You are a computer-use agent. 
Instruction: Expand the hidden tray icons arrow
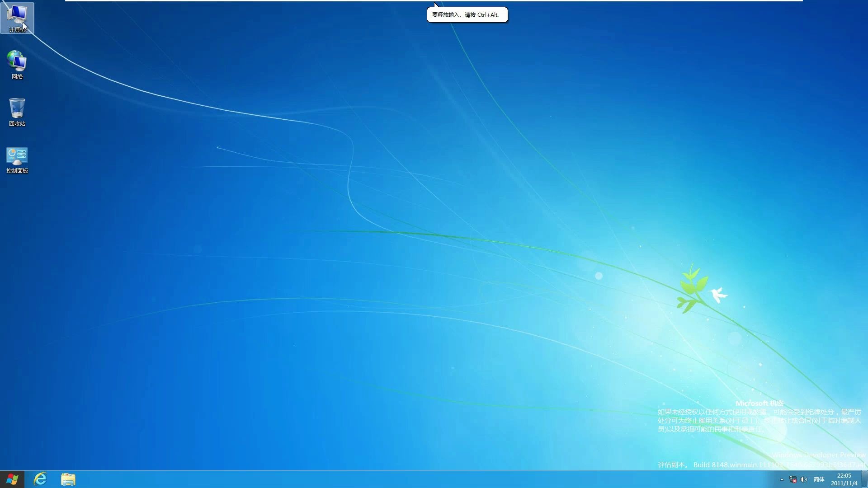[x=782, y=479]
